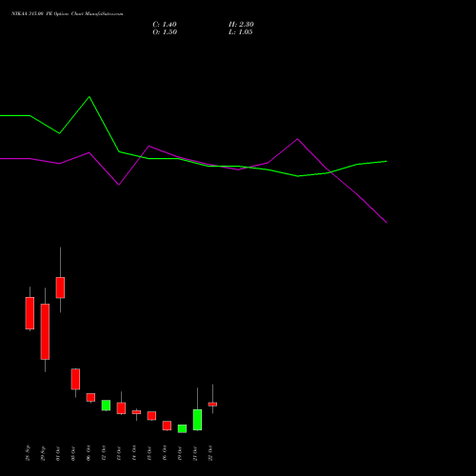Select the red candlestick above 28 Sep

click(30, 313)
